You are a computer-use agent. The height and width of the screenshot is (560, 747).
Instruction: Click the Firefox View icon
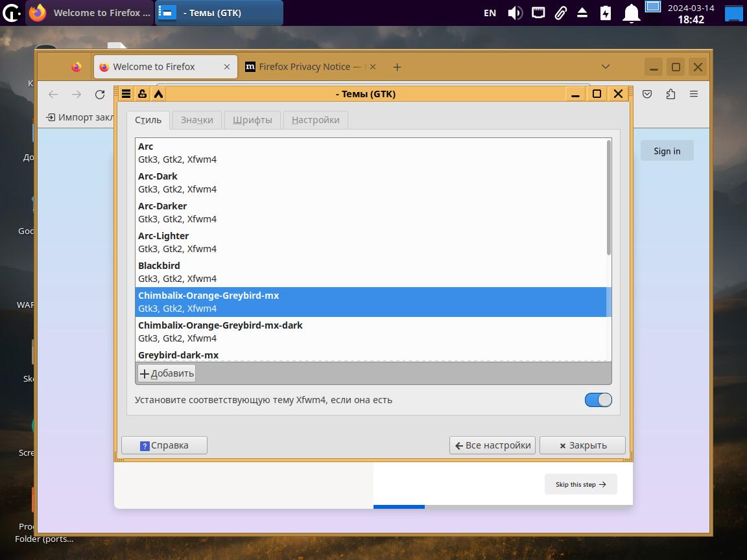[x=77, y=67]
